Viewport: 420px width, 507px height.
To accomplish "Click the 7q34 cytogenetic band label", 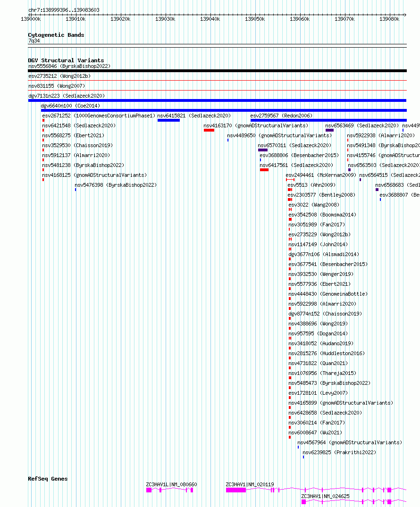I will pos(34,41).
